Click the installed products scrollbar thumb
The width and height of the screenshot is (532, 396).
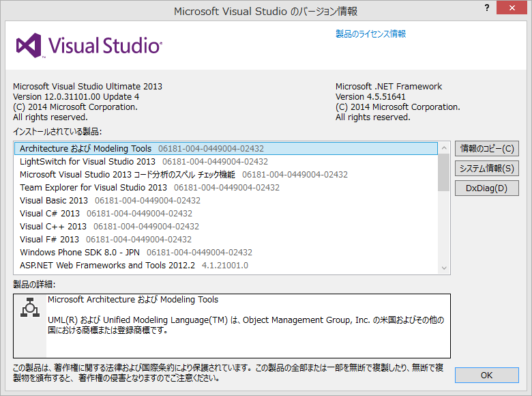coord(444,173)
